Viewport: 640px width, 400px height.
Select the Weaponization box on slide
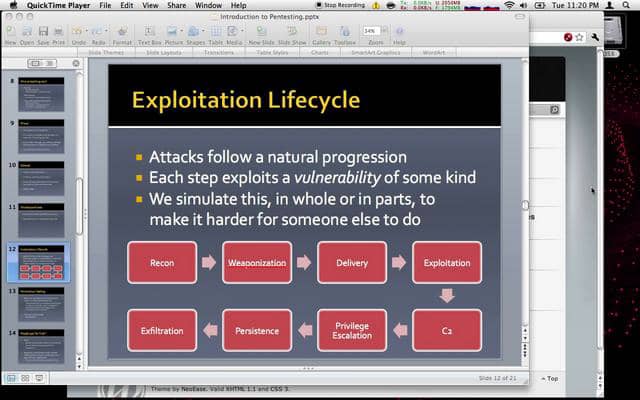tap(257, 262)
